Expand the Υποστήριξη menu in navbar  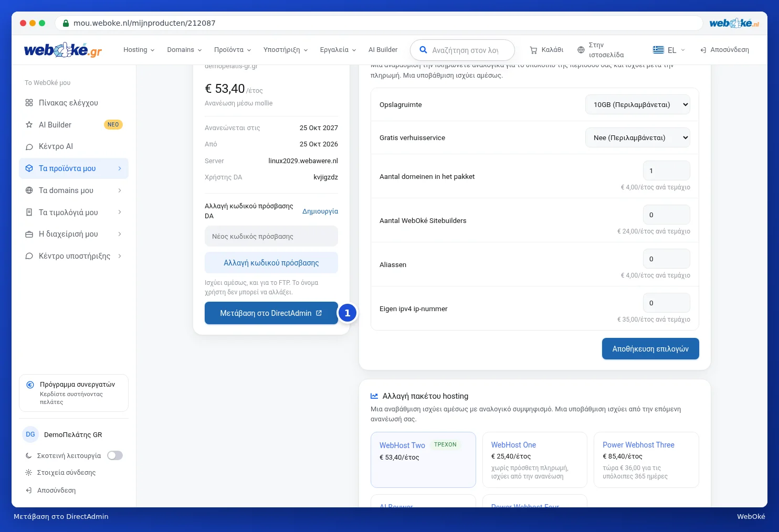pos(286,50)
